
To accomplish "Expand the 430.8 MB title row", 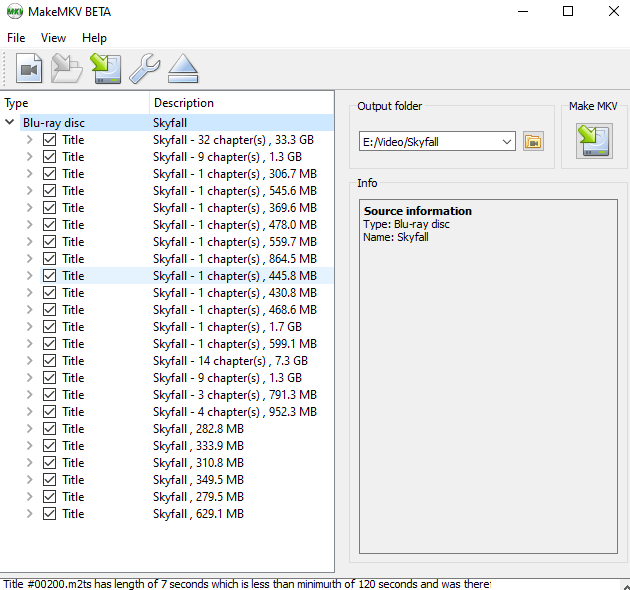I will (29, 293).
